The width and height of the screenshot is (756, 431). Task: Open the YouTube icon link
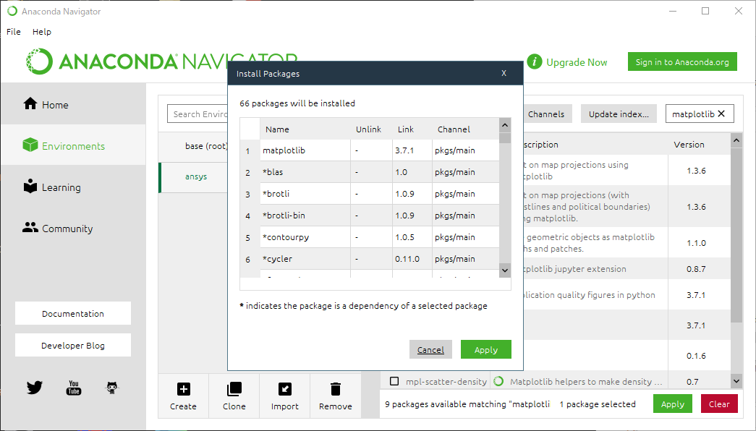[x=73, y=387]
